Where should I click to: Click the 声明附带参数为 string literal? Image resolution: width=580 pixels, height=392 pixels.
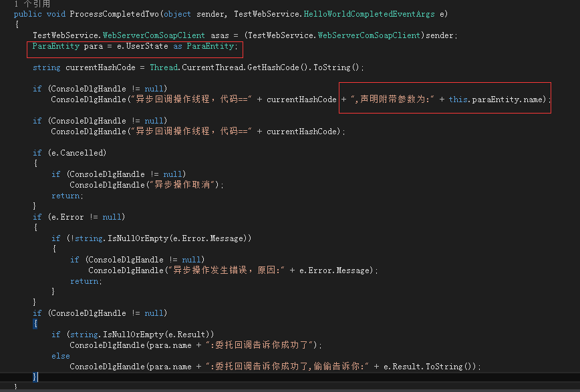click(392, 100)
